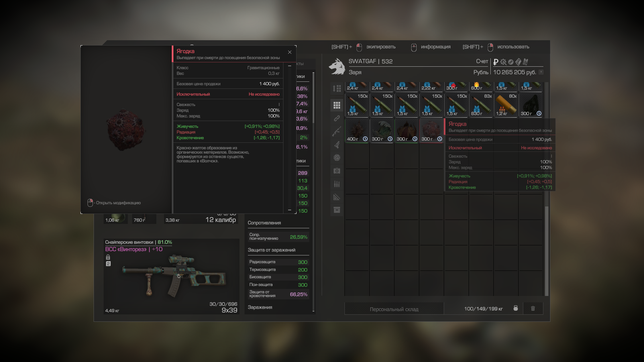Select the 760 г equipped item
644x362 pixels.
(144, 219)
